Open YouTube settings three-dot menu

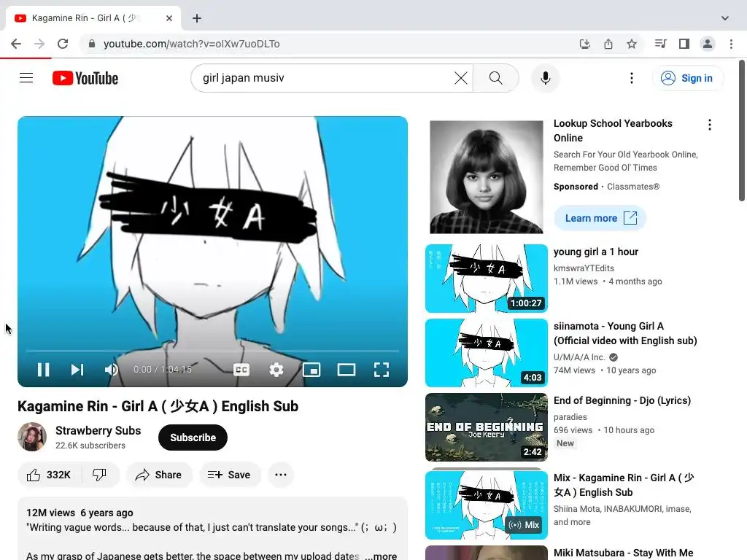(632, 77)
